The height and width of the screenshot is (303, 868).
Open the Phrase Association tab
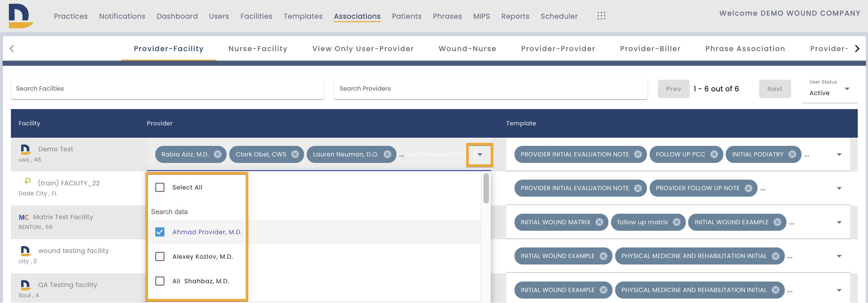(746, 49)
